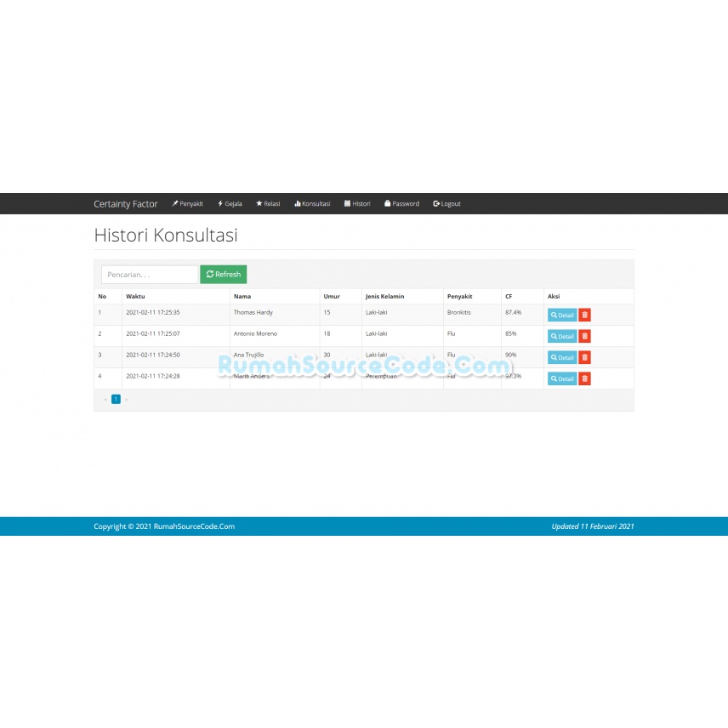Viewport: 728px width, 728px height.
Task: Open the Penyakit menu
Action: click(188, 204)
